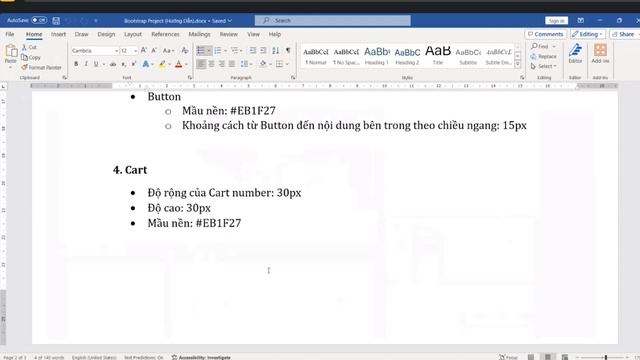Toggle Italic formatting
The width and height of the screenshot is (640, 360).
[x=86, y=64]
